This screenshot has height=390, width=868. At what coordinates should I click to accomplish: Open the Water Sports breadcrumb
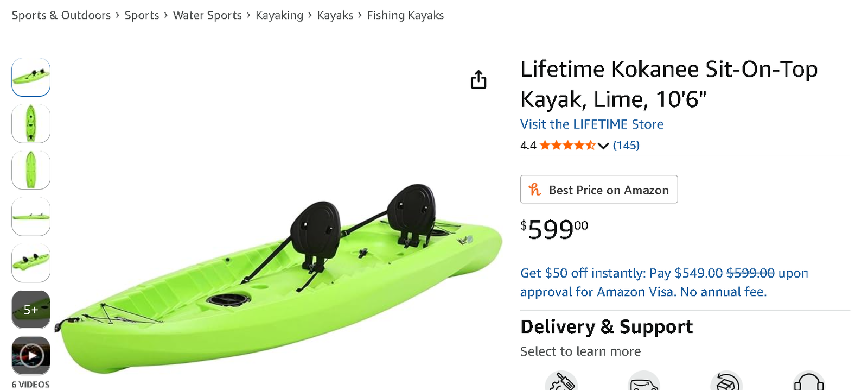[207, 15]
